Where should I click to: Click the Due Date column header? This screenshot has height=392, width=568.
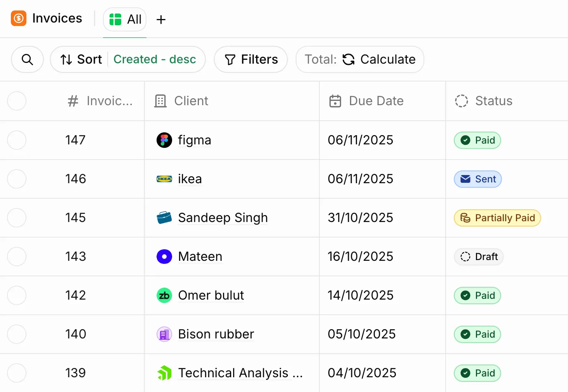[382, 101]
